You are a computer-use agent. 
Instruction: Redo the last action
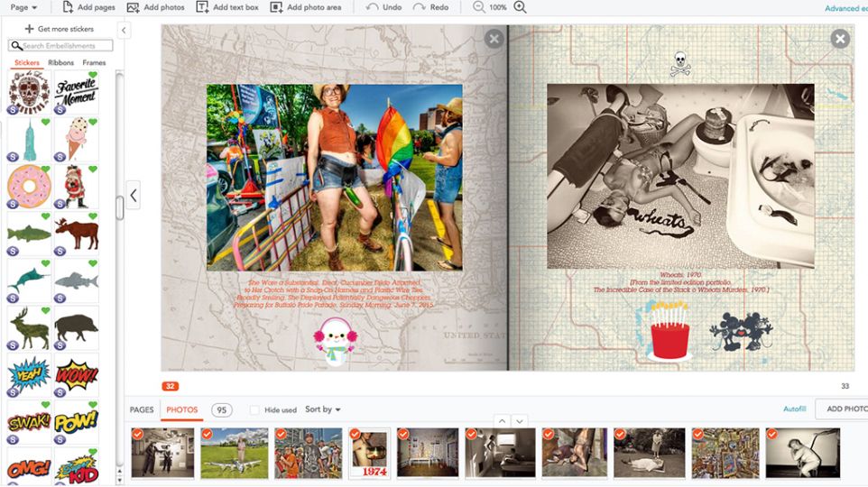pos(430,7)
